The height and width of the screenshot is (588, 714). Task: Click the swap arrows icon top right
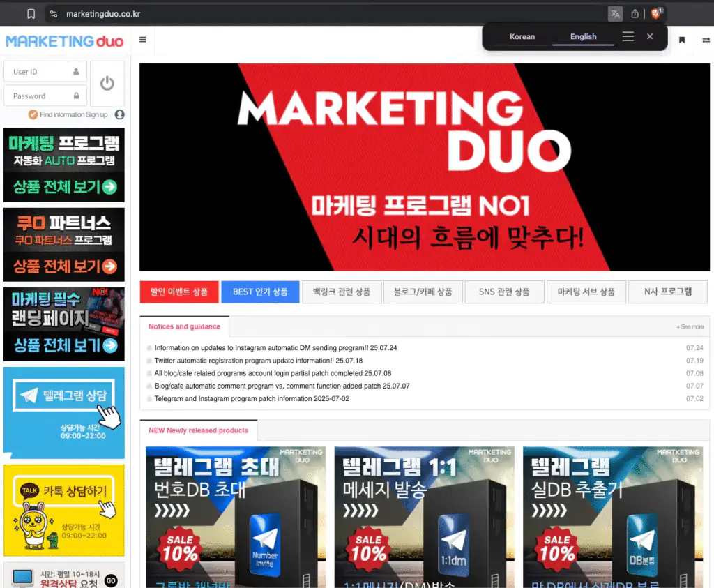point(706,40)
